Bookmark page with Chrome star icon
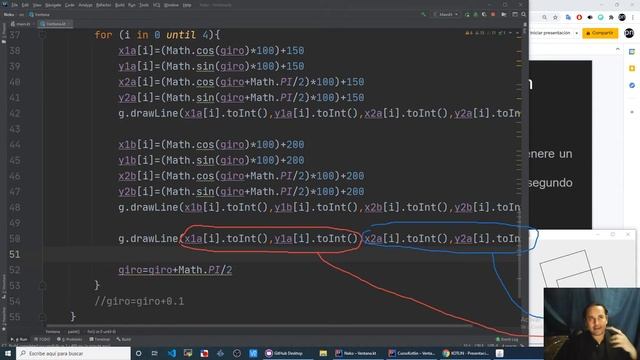 click(555, 18)
